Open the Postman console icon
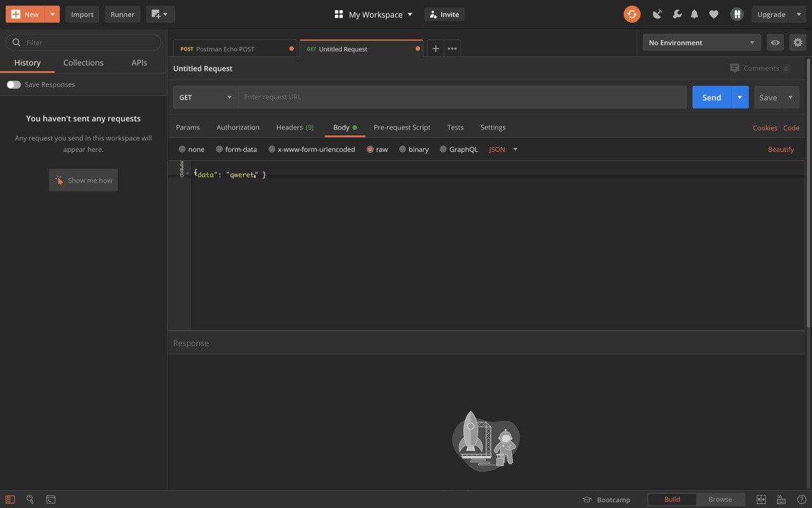Screen dimensions: 812x508 [x=51, y=500]
